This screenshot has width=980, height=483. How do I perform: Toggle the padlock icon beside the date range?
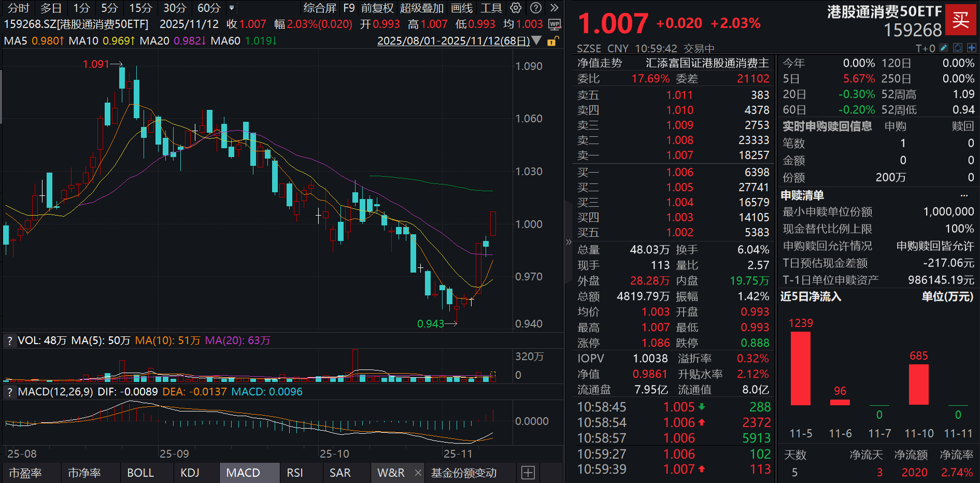click(x=552, y=42)
